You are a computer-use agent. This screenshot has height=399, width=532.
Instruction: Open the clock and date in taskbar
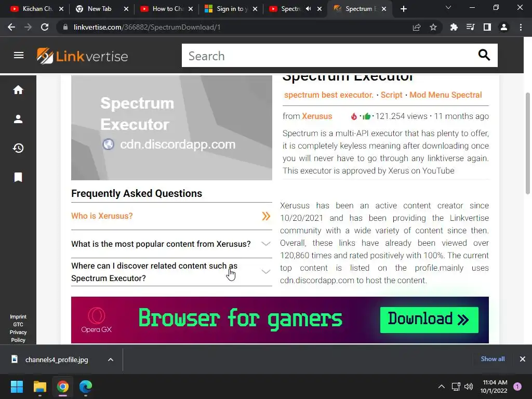(494, 387)
